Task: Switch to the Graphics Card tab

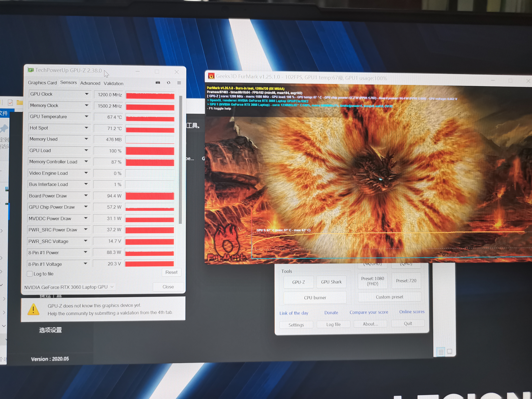Action: tap(42, 83)
